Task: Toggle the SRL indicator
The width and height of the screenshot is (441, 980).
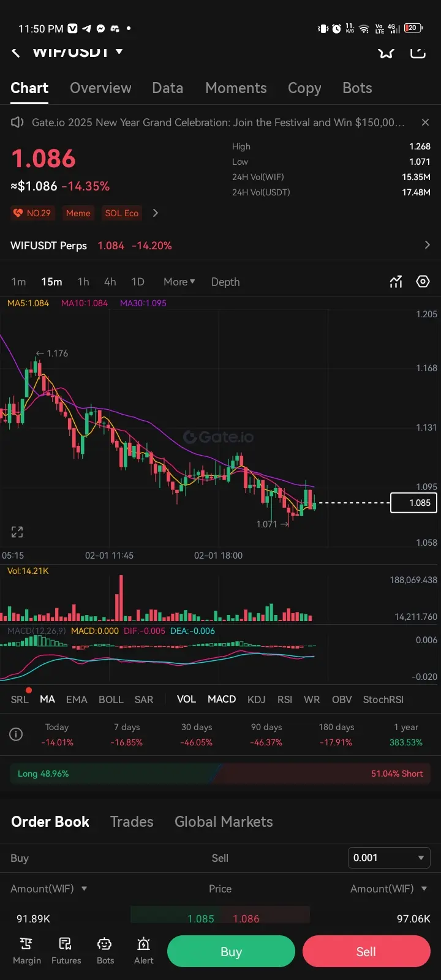Action: (20, 699)
